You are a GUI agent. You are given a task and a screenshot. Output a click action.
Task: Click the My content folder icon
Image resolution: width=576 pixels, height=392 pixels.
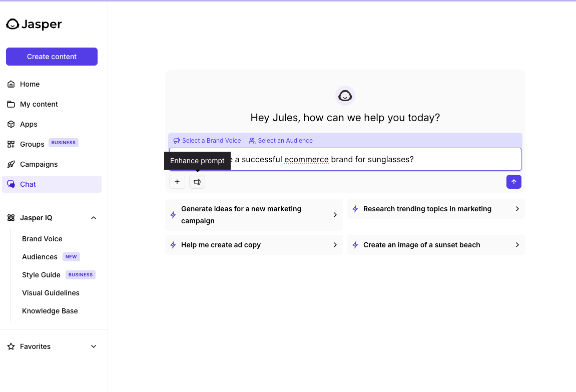[11, 104]
